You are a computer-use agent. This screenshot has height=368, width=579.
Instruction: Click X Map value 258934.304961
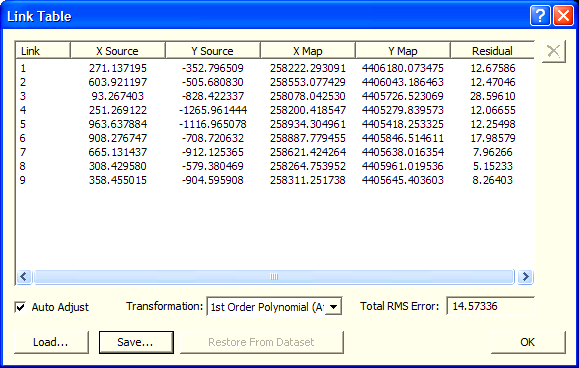[308, 124]
